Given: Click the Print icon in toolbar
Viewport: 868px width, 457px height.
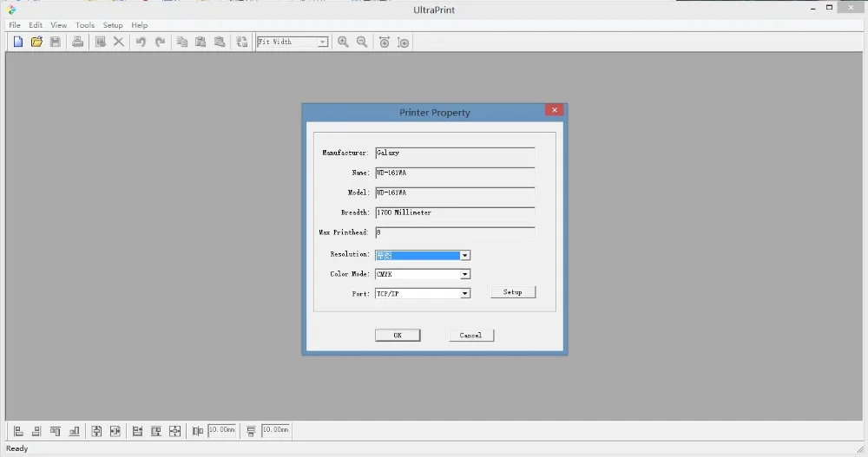Looking at the screenshot, I should coord(77,42).
